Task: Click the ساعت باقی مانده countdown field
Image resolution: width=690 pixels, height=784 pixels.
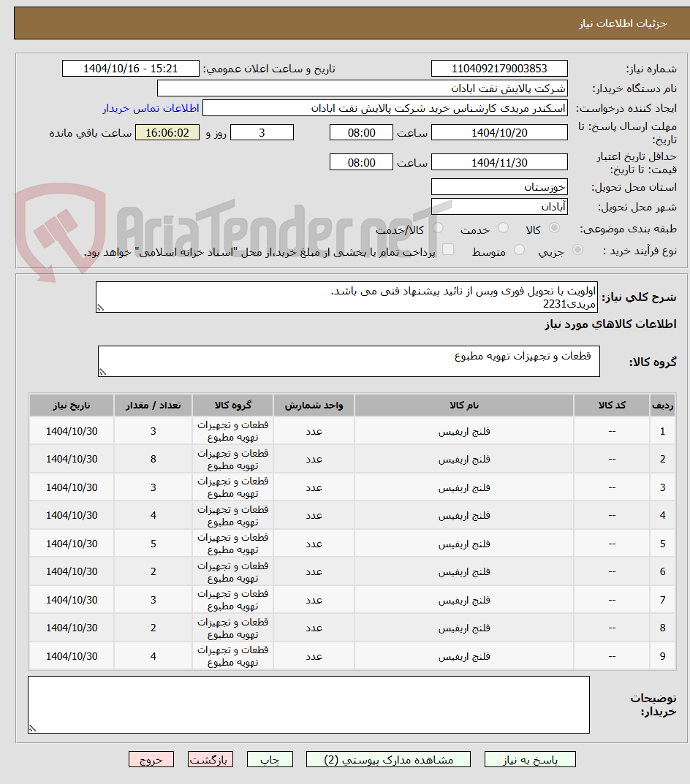Action: 167,132
